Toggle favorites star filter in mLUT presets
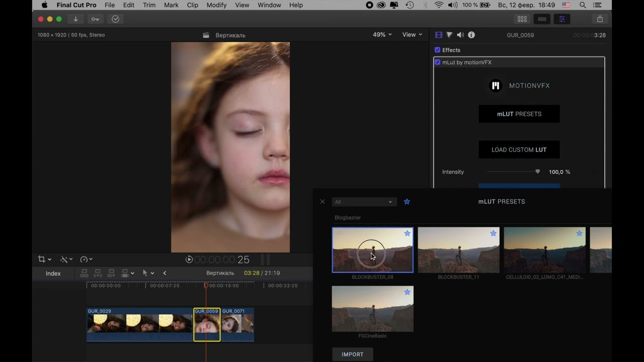Screen dimensions: 644x362 tap(407, 202)
